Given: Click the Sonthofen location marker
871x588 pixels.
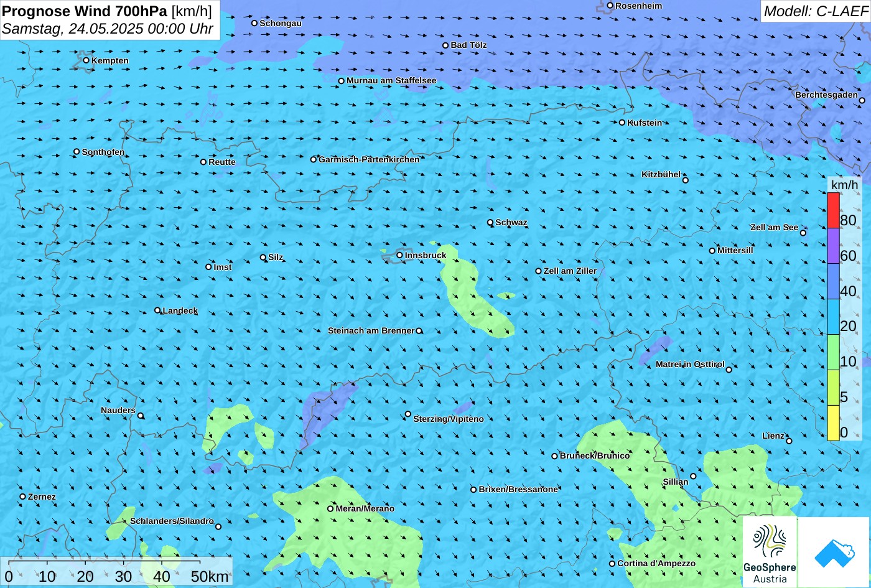Looking at the screenshot, I should (x=77, y=152).
